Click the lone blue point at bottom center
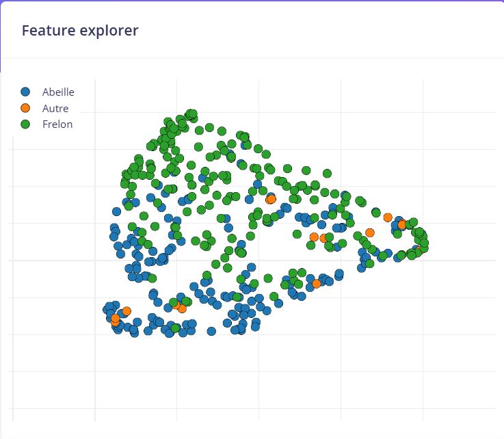The width and height of the screenshot is (504, 439). [211, 331]
